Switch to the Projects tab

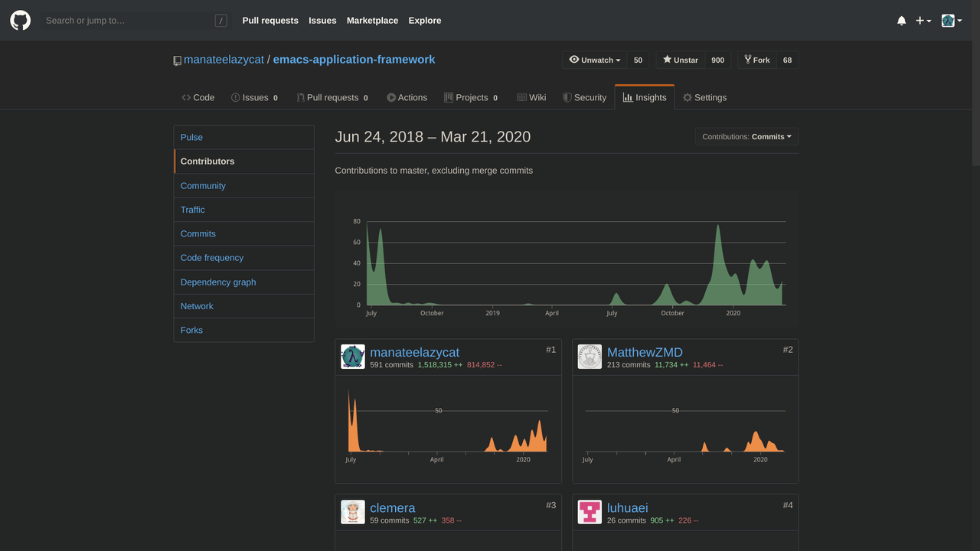click(x=472, y=97)
